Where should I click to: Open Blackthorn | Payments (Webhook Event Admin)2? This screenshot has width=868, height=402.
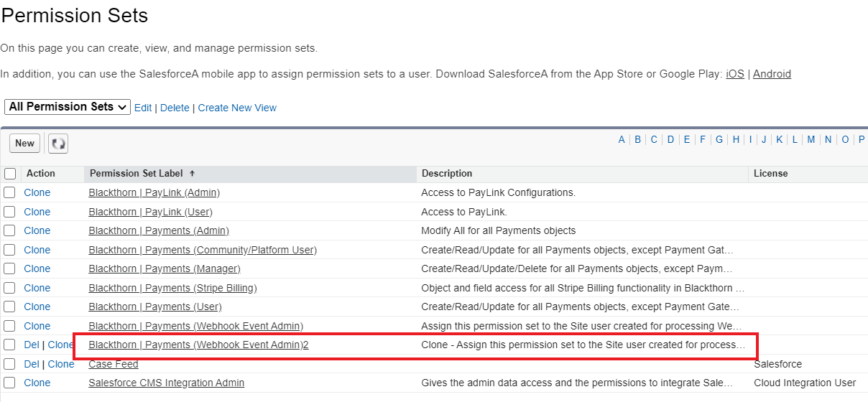click(198, 345)
